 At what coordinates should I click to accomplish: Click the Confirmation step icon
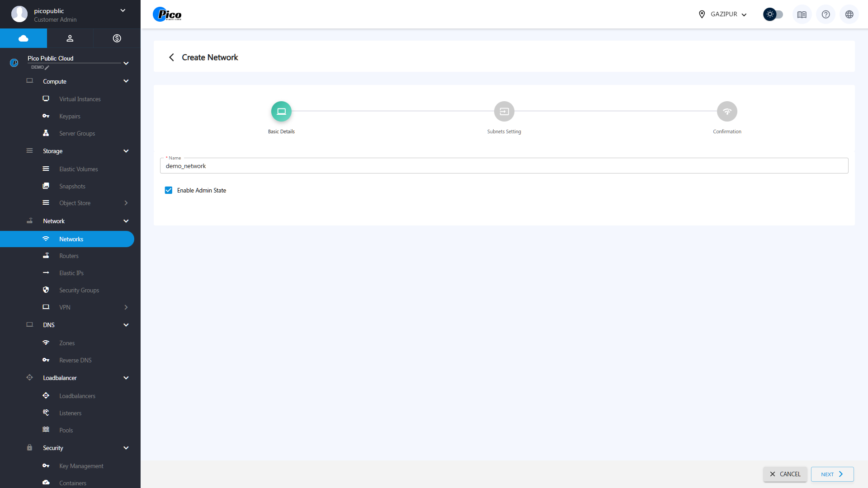coord(726,112)
